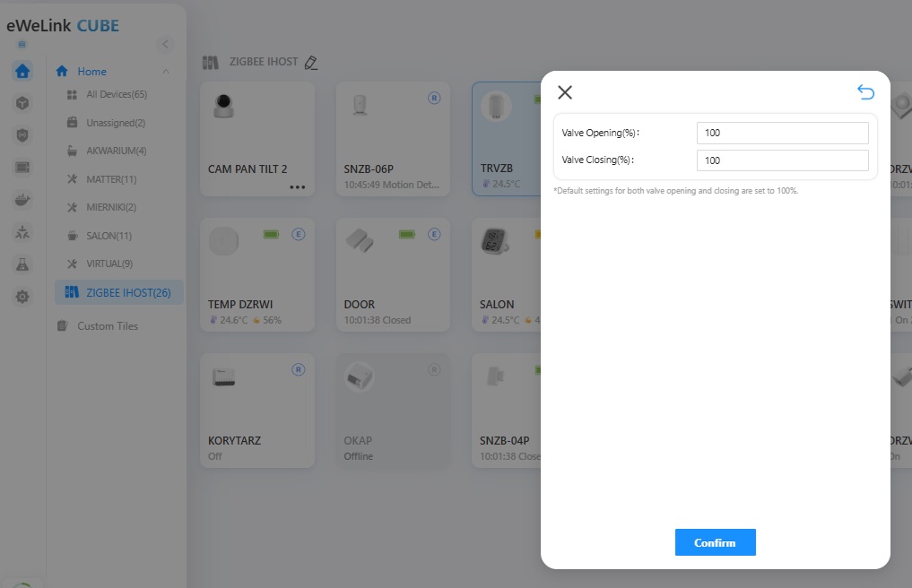Screen dimensions: 912x588
Task: Open the SALON temperature sensor card
Action: (508, 274)
